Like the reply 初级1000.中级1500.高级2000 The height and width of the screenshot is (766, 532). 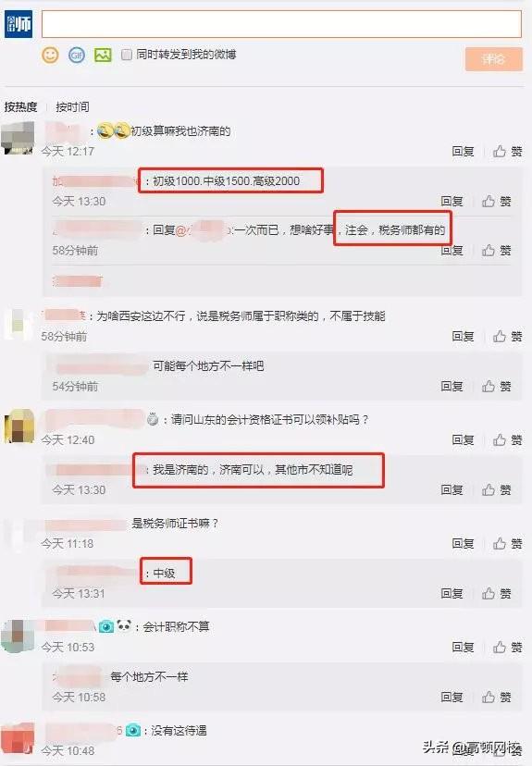pyautogui.click(x=496, y=202)
